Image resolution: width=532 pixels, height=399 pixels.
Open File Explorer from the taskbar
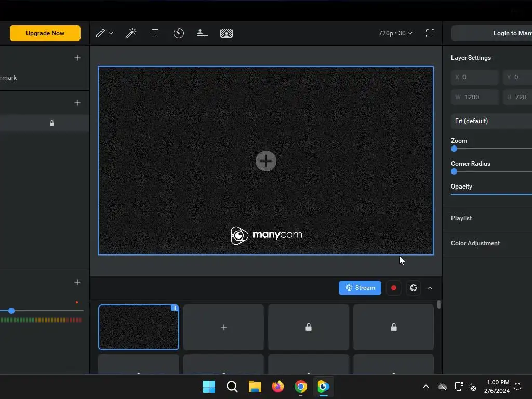click(255, 387)
